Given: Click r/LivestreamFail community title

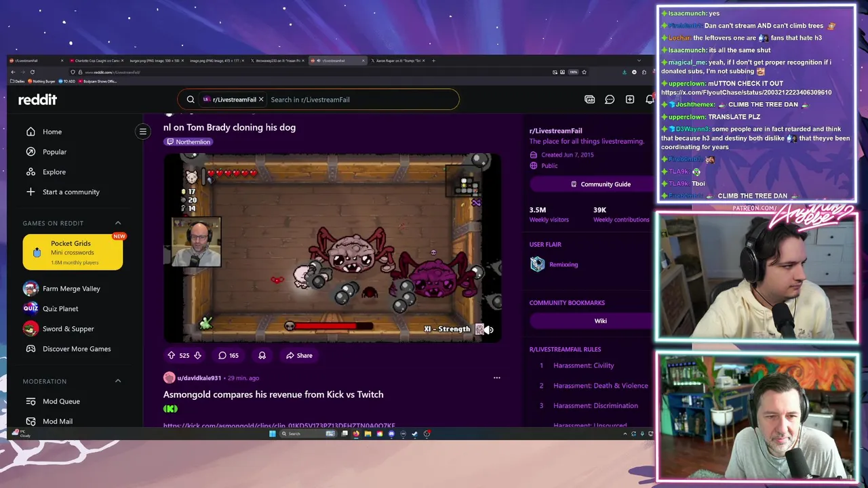Looking at the screenshot, I should [x=555, y=131].
